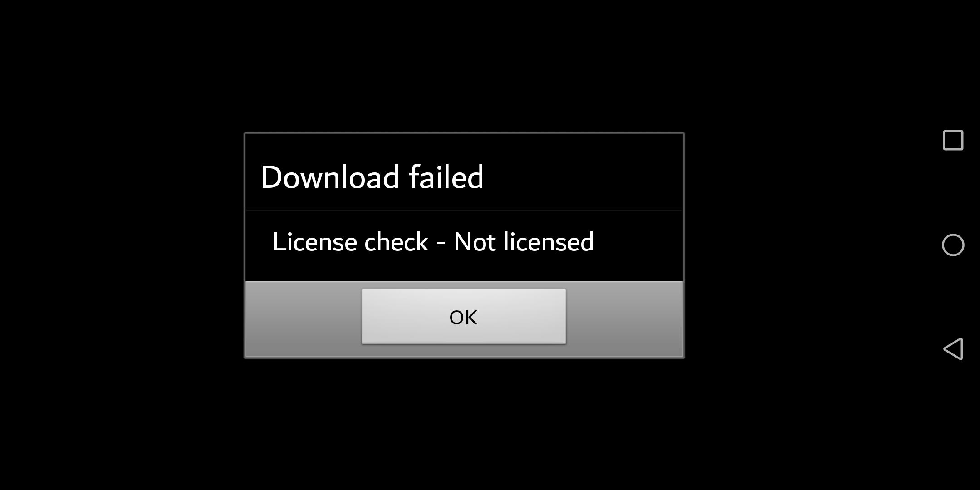Viewport: 980px width, 490px height.
Task: Open recent apps via the square icon
Action: point(953,140)
